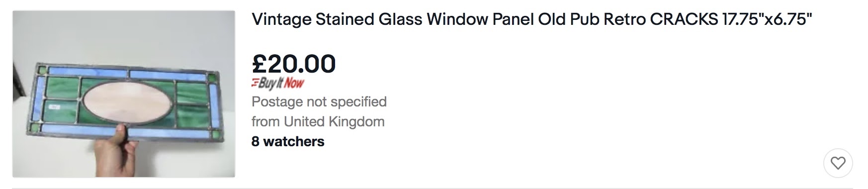Select the Postage not specified text
The height and width of the screenshot is (189, 868).
(319, 101)
